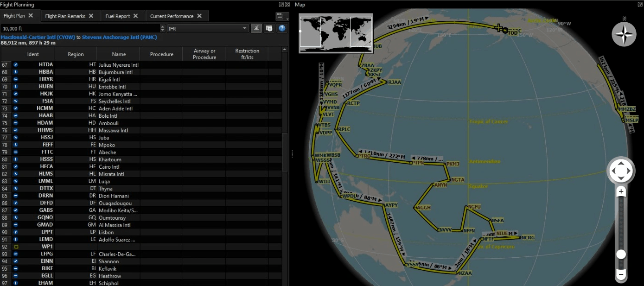The width and height of the screenshot is (644, 286).
Task: Click the cruise altitude spinner arrows
Action: tap(163, 28)
